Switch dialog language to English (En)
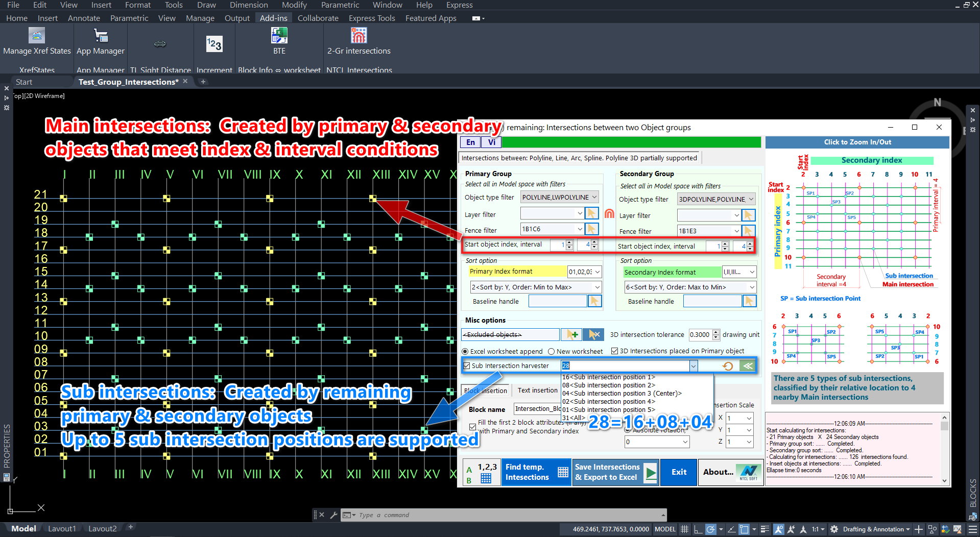The height and width of the screenshot is (537, 980). pyautogui.click(x=470, y=142)
